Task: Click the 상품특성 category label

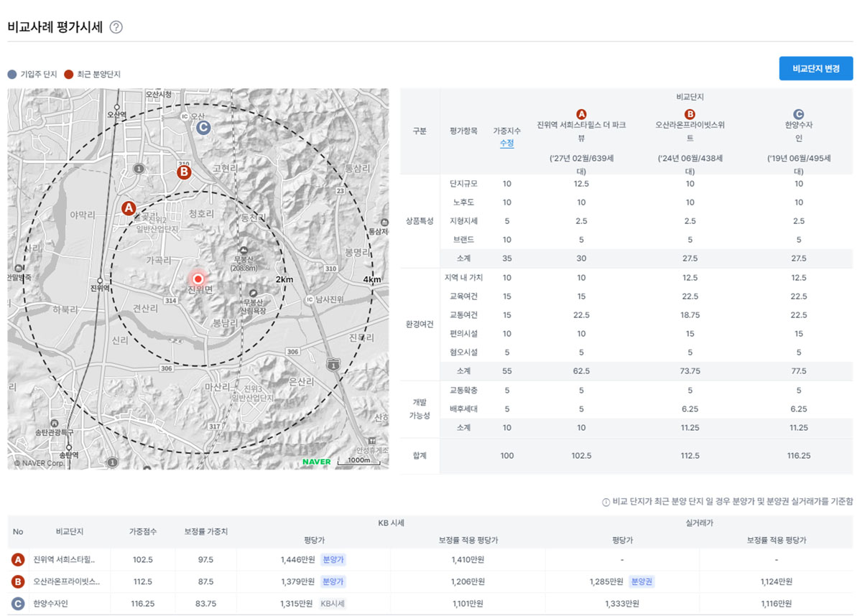Action: coord(420,221)
